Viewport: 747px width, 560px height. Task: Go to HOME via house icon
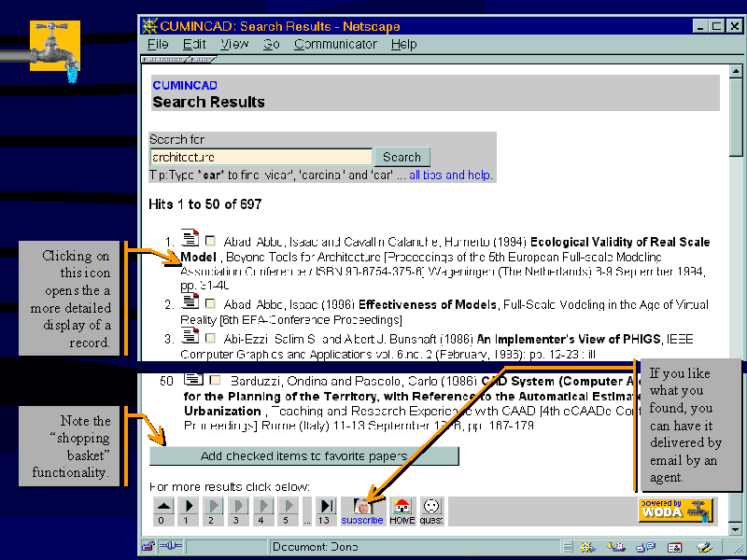point(402,511)
